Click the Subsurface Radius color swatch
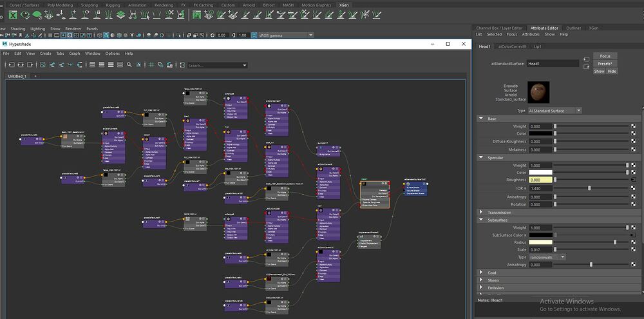 tap(540, 242)
